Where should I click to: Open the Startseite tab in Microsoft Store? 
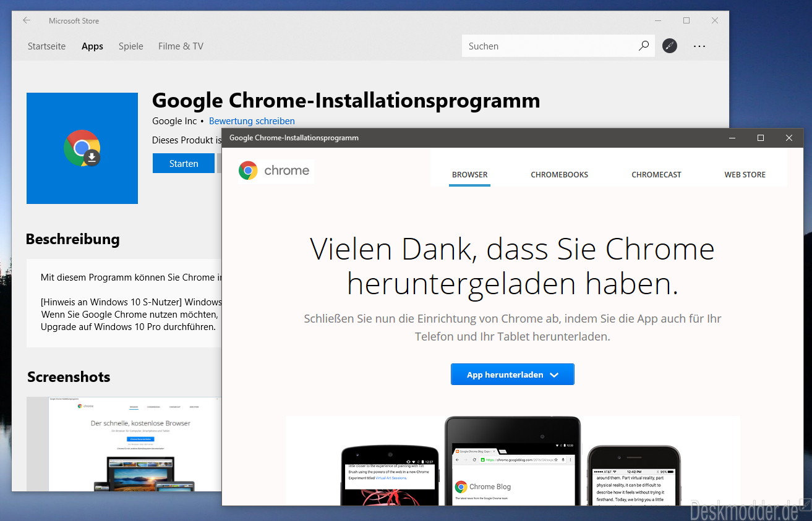[46, 46]
